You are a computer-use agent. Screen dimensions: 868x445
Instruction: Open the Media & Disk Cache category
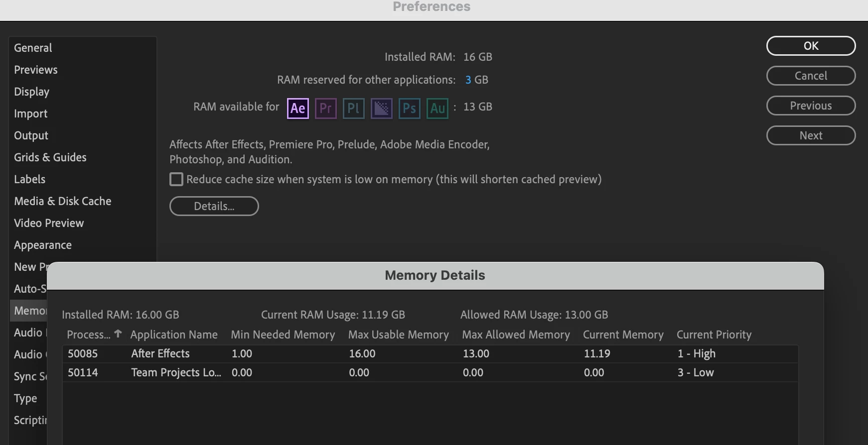pos(63,201)
